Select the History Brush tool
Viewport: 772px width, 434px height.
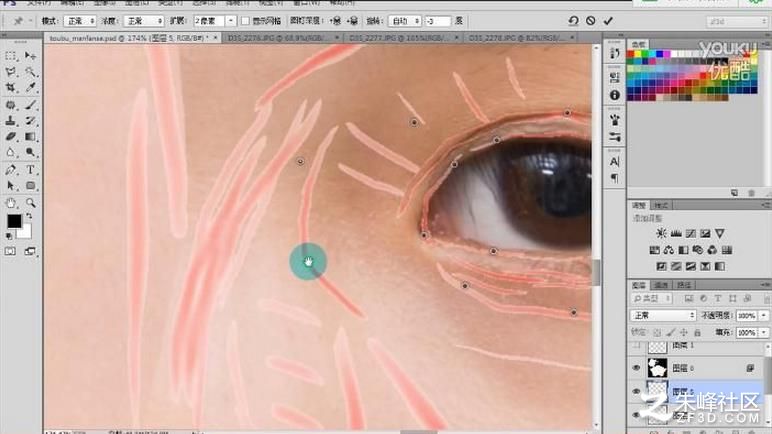(30, 121)
